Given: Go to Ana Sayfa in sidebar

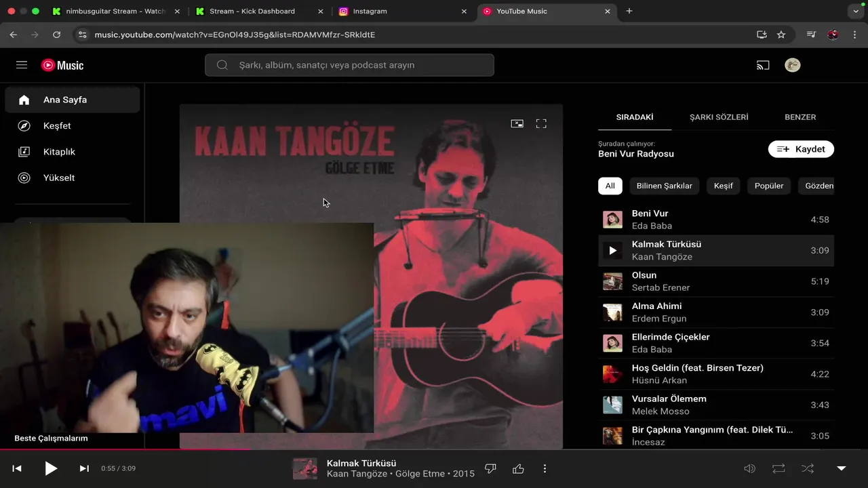Looking at the screenshot, I should pos(73,100).
